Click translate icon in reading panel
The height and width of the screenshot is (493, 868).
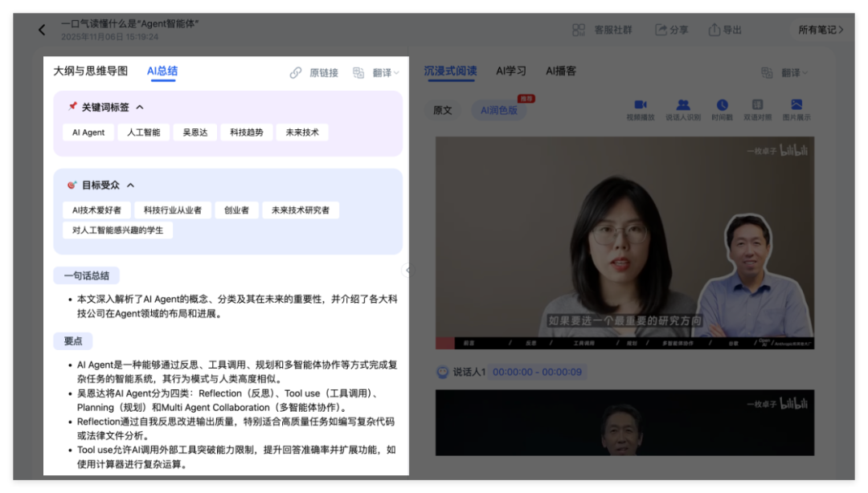767,72
